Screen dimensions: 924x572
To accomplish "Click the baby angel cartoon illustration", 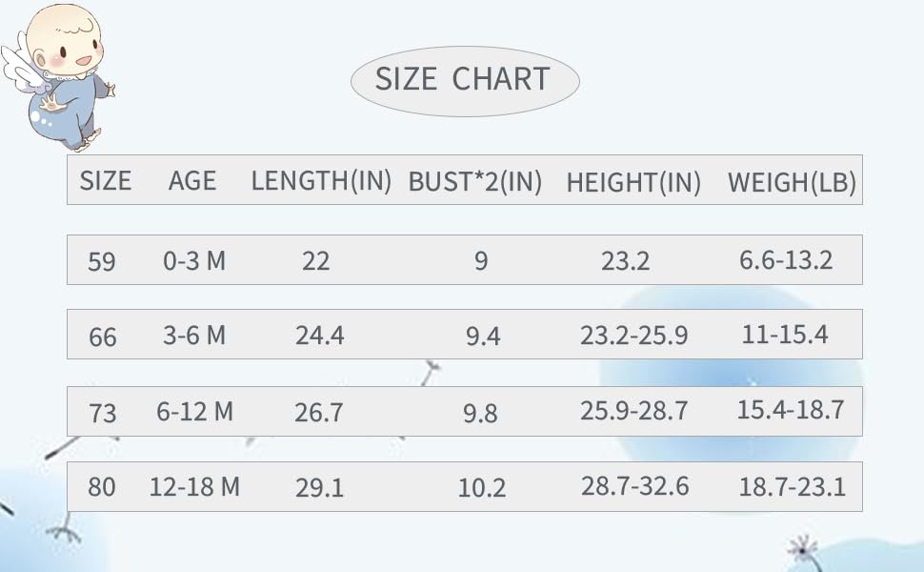I will [62, 76].
